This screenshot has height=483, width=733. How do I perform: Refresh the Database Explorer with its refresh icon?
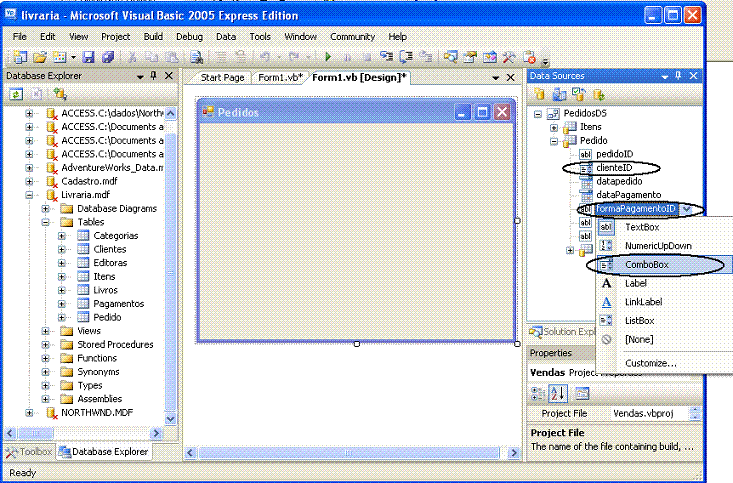pyautogui.click(x=16, y=94)
